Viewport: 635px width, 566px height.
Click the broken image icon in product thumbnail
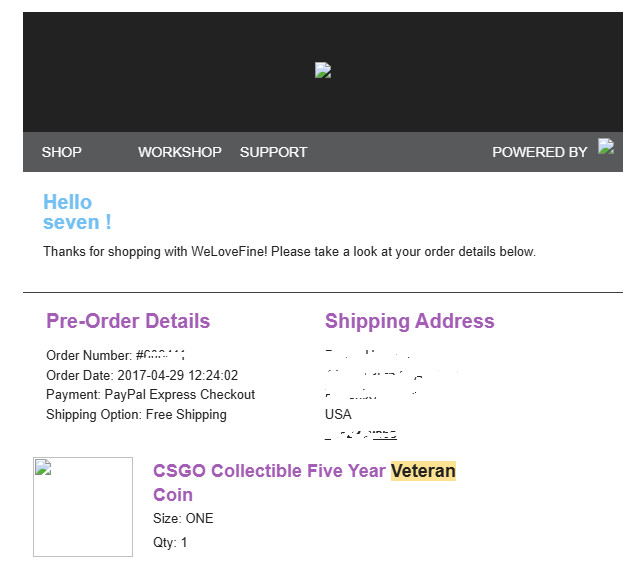(x=43, y=467)
